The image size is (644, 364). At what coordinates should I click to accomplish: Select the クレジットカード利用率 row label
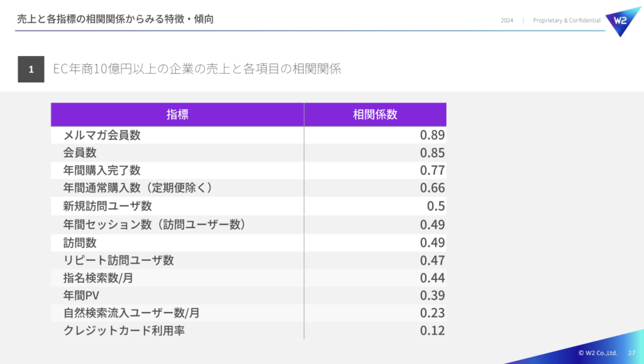coord(124,331)
